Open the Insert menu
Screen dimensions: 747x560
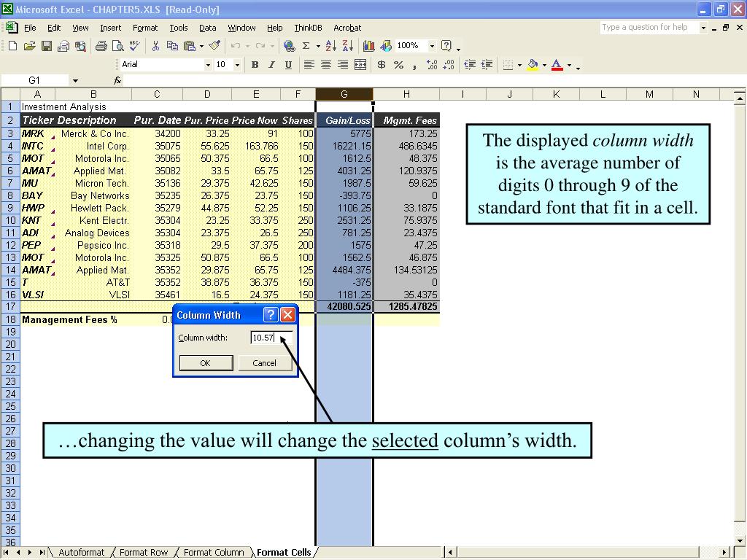[111, 28]
